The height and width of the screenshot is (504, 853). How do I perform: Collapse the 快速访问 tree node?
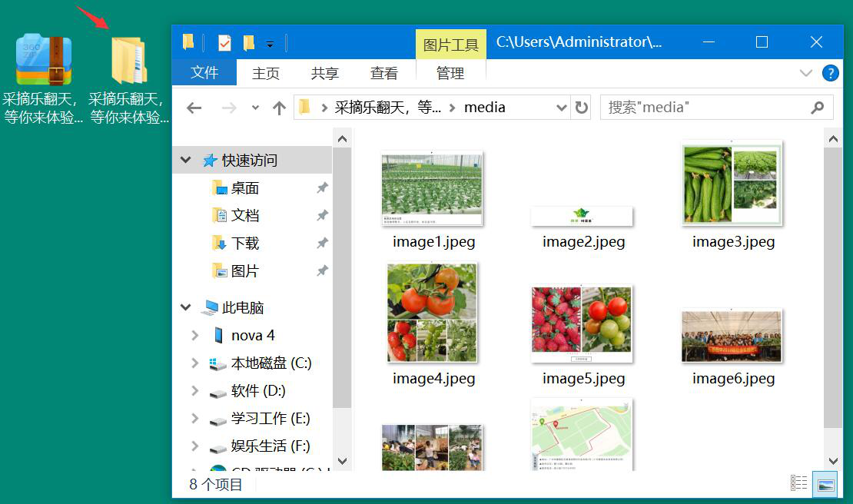[185, 160]
